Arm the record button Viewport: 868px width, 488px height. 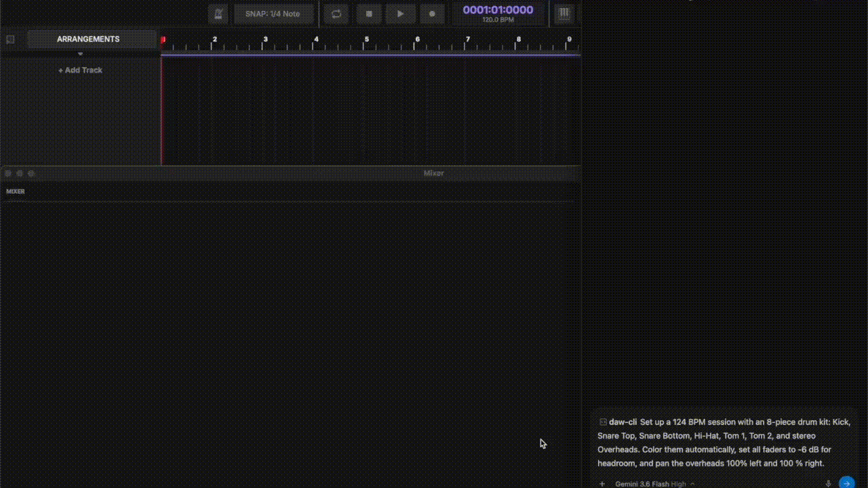coord(432,14)
